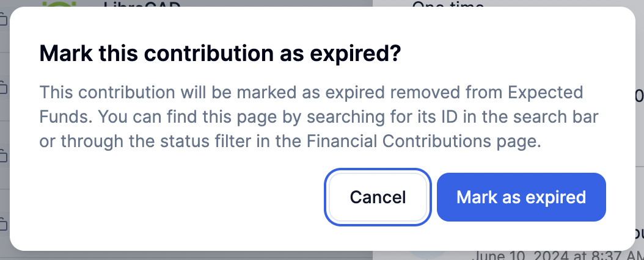Click the third row icon on left edge
This screenshot has height=260, width=644.
[x=3, y=156]
